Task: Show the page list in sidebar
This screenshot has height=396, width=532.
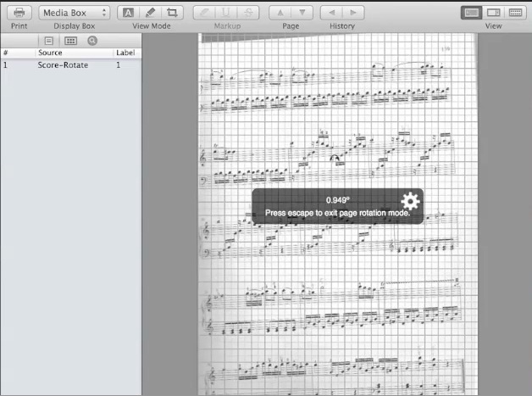Action: (x=49, y=40)
